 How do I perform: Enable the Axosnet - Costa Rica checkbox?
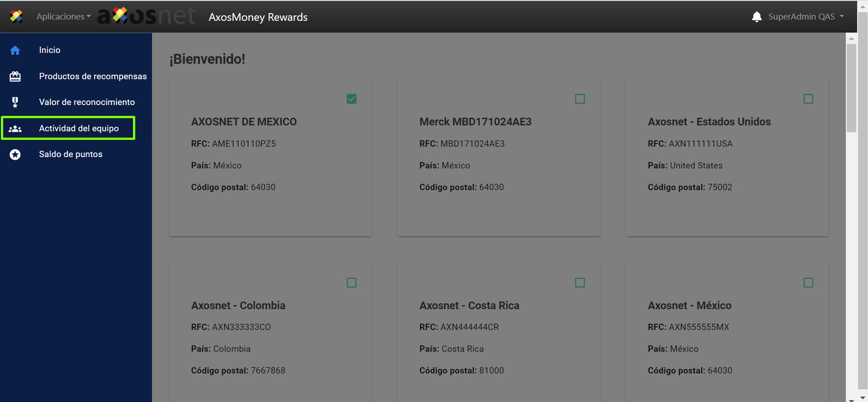point(580,282)
